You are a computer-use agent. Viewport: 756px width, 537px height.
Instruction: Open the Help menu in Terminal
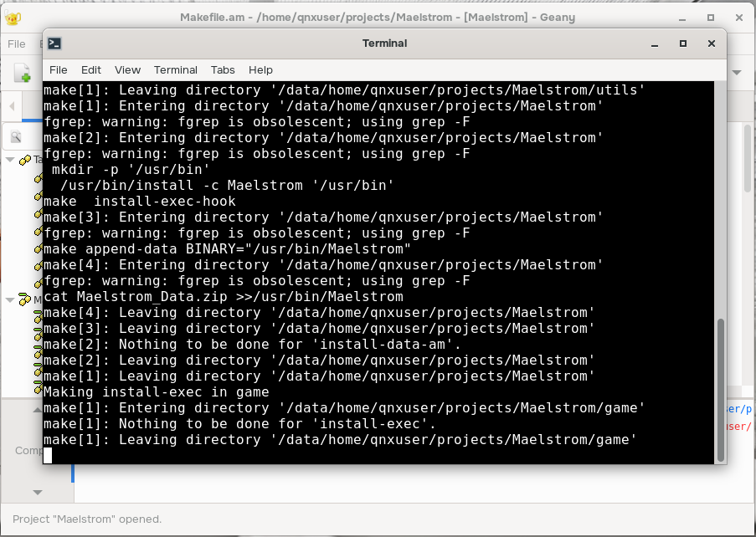click(x=260, y=69)
